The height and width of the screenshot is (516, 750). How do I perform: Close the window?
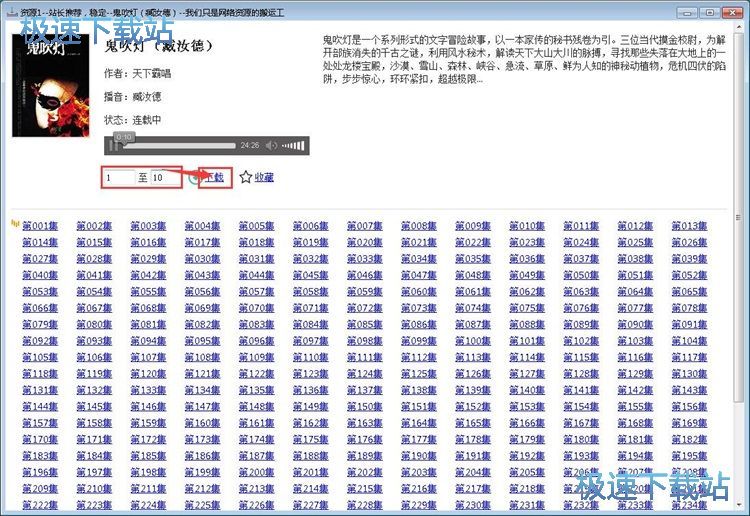(733, 12)
